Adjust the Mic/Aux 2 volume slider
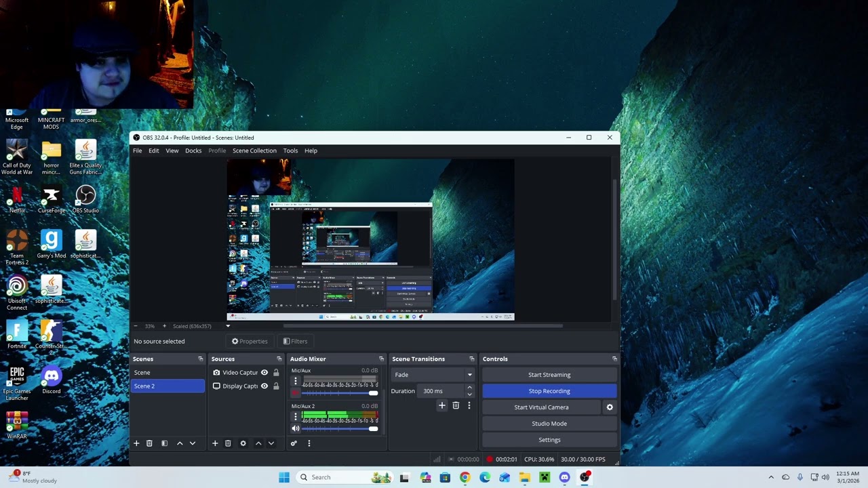This screenshot has width=868, height=488. tap(340, 428)
